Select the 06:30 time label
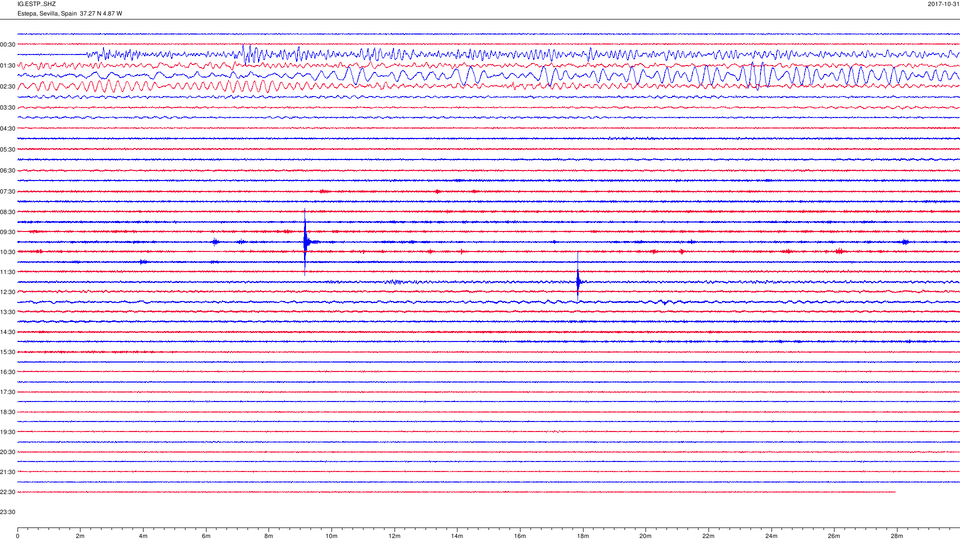Screen dimensions: 960x540 [8, 171]
